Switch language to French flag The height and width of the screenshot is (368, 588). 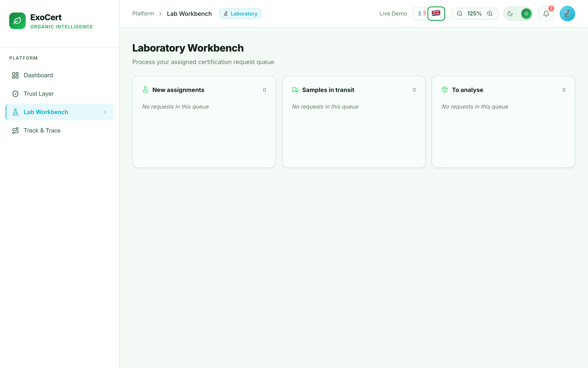[422, 13]
